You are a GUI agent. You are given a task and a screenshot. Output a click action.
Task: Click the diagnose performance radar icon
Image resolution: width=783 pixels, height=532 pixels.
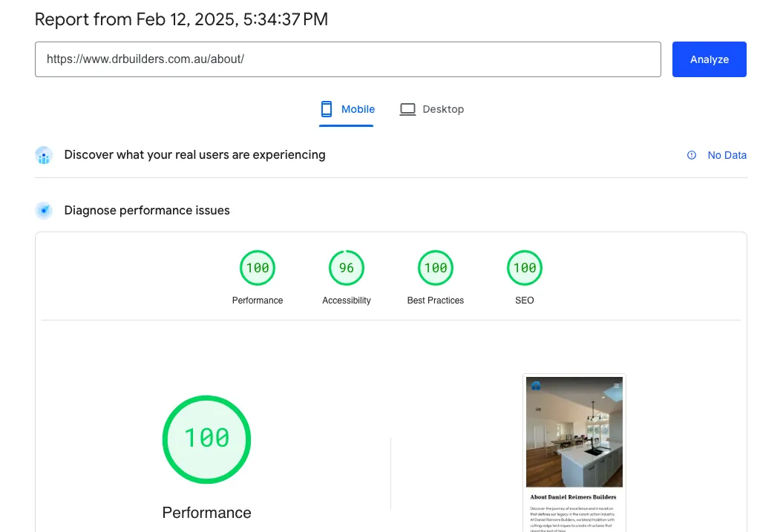pos(44,211)
